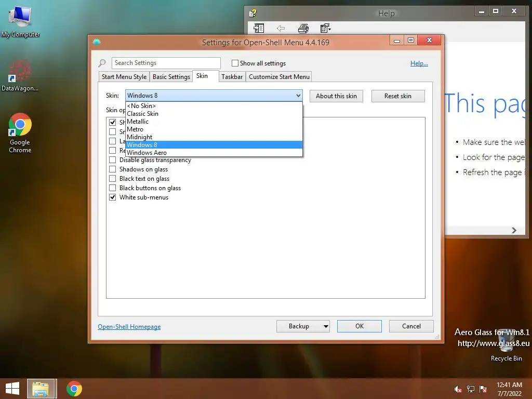Pick Metallic skin from the list
This screenshot has width=532, height=399.
214,122
